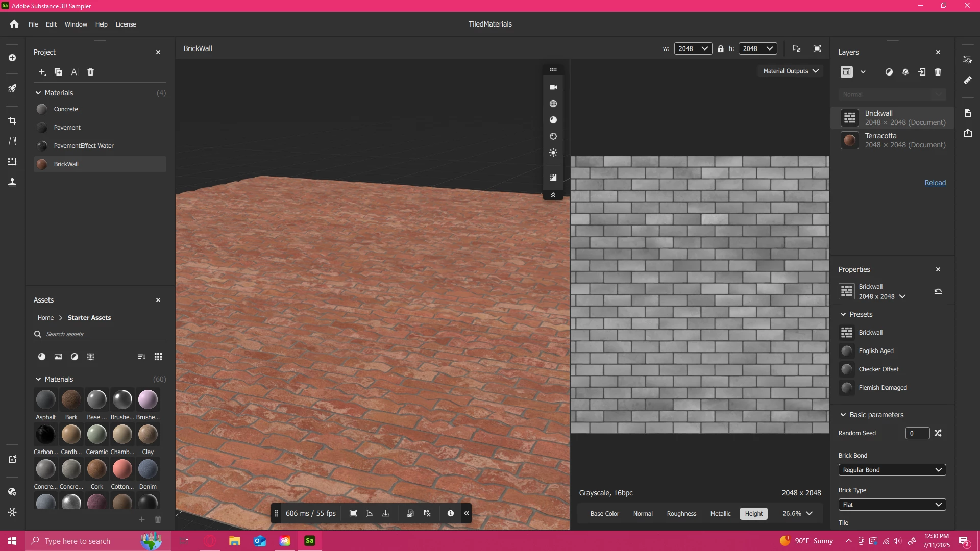The height and width of the screenshot is (551, 980).
Task: Click the export share icon
Action: coord(967,133)
